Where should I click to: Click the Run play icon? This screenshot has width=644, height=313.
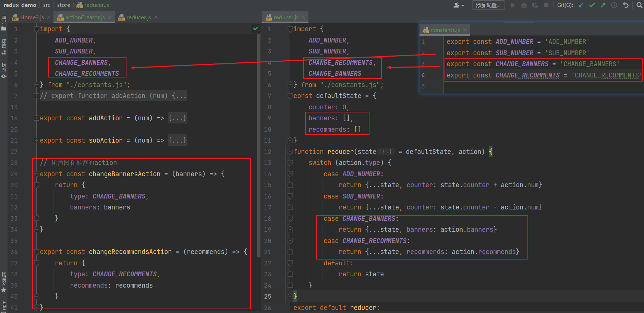coord(513,5)
